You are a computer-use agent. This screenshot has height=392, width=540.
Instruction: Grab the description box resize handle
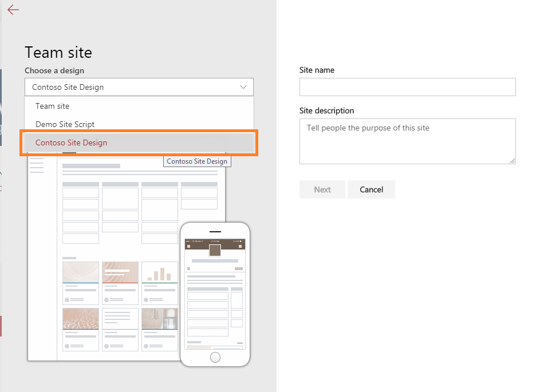tap(513, 161)
